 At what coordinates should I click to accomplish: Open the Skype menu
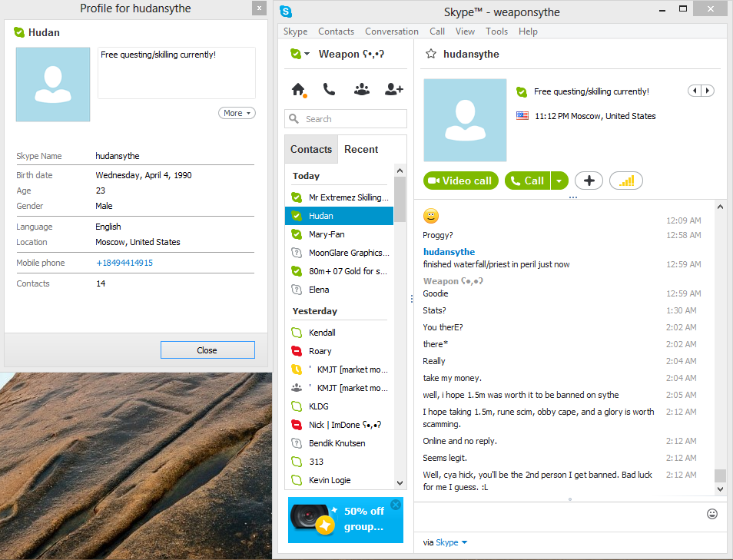click(x=296, y=31)
